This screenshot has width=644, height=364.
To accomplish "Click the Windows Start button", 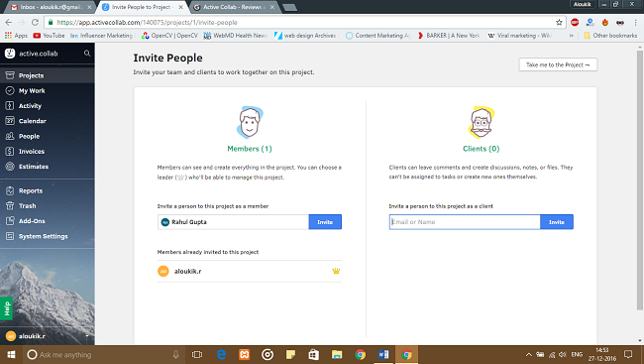I will pos(11,354).
